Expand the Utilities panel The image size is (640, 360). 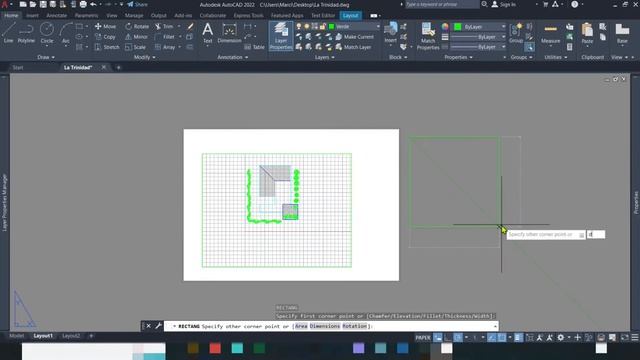tap(556, 57)
